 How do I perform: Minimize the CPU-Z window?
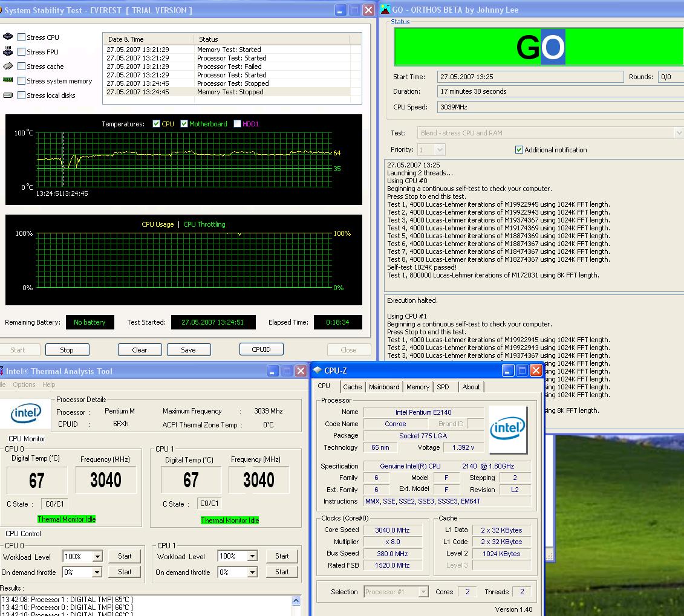pyautogui.click(x=507, y=371)
